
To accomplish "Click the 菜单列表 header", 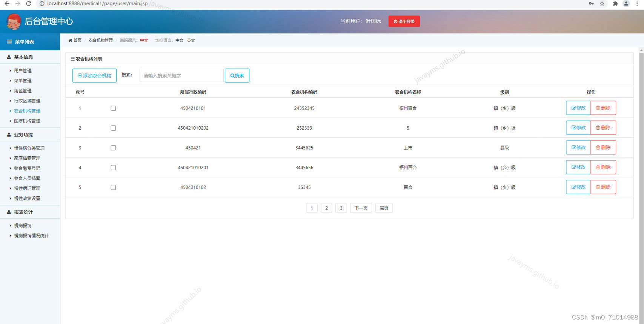I will [30, 42].
